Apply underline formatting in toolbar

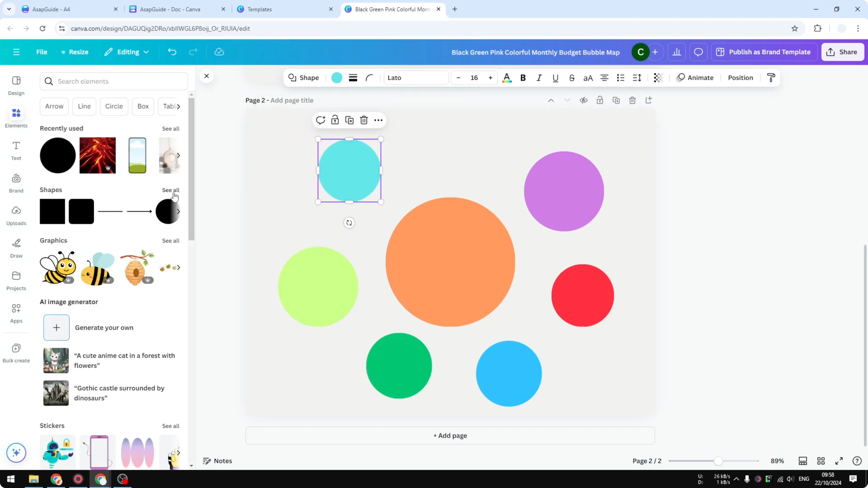(555, 78)
